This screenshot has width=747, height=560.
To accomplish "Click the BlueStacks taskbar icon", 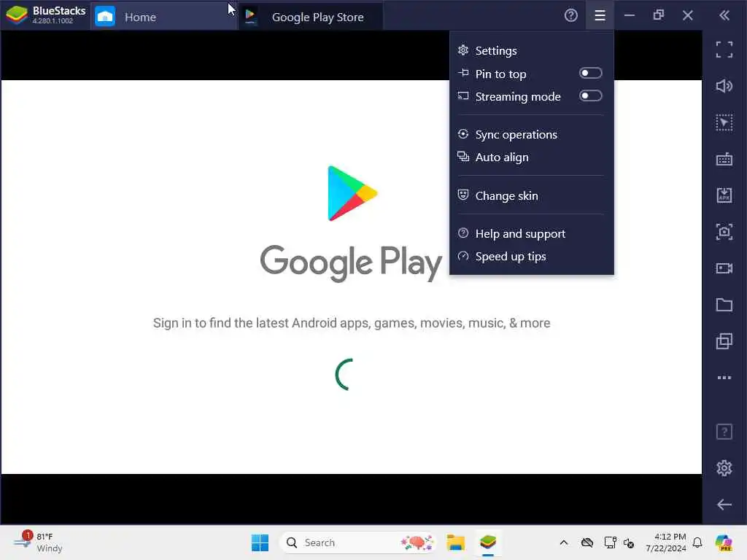I will click(488, 542).
